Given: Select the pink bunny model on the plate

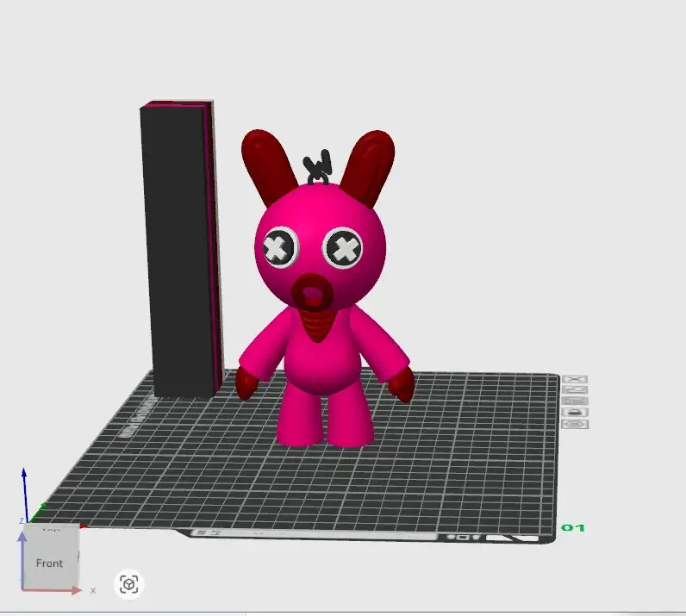Looking at the screenshot, I should 323,289.
